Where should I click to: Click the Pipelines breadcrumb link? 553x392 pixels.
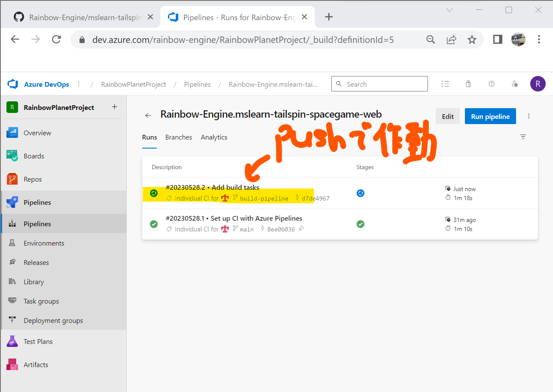point(197,85)
